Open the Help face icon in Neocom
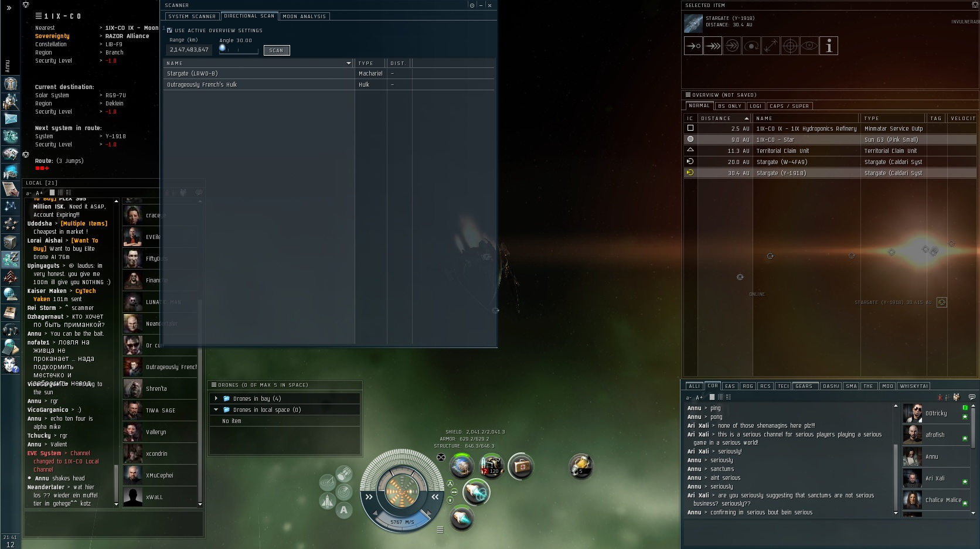This screenshot has height=549, width=980. (x=11, y=366)
